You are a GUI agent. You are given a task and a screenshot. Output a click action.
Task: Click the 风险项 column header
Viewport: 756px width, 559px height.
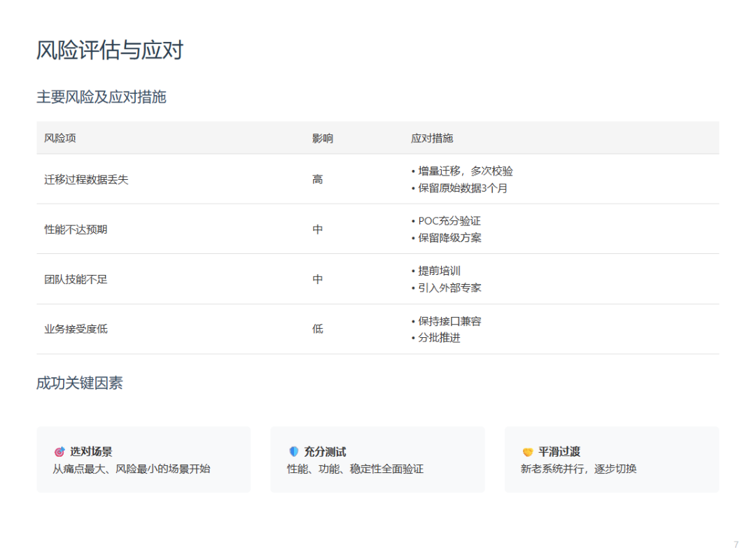click(x=60, y=139)
